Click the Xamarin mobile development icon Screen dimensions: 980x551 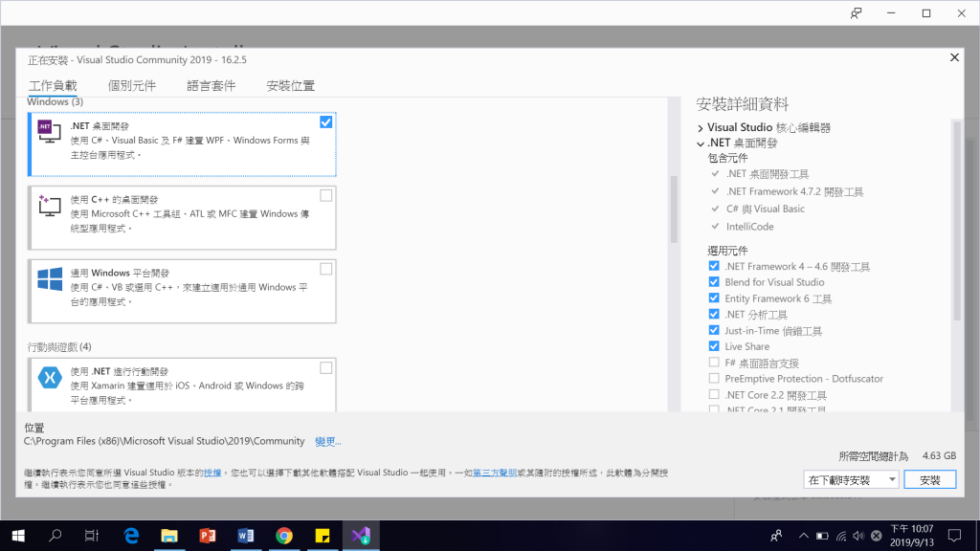(50, 377)
